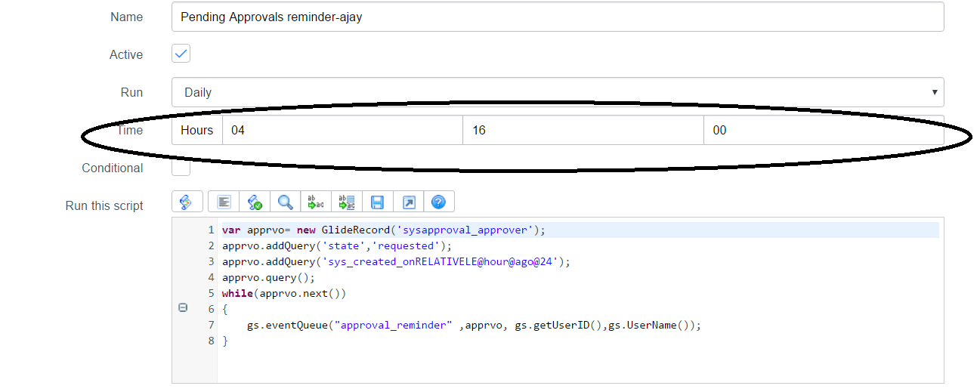Open search in the script editor
Viewport: 980px width, 392px height.
[285, 202]
